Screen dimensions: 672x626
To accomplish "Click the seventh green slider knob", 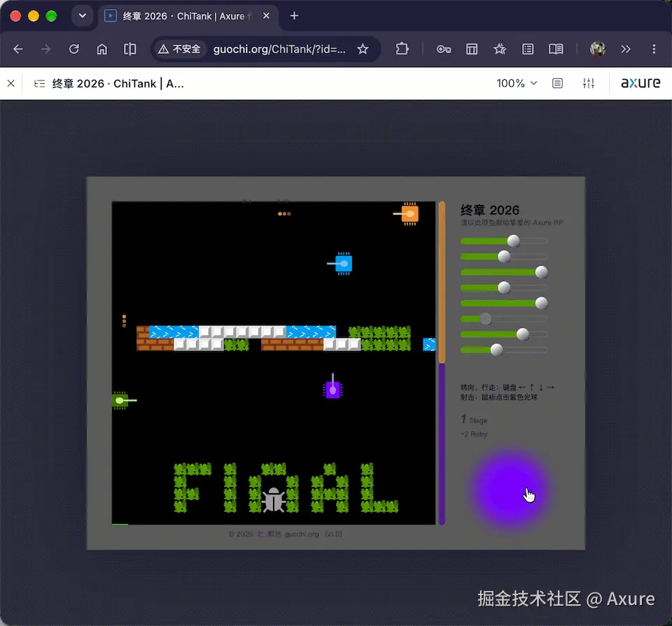I will click(522, 334).
